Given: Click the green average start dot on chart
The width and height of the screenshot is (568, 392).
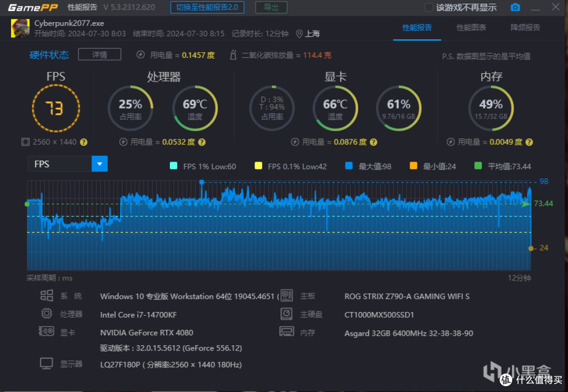Looking at the screenshot, I should (x=27, y=204).
